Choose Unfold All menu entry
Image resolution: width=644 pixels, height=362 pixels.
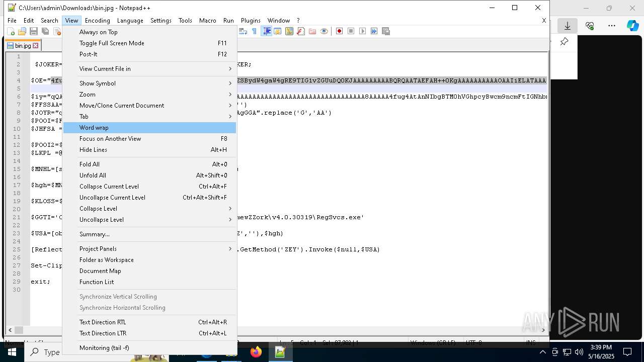point(150,175)
